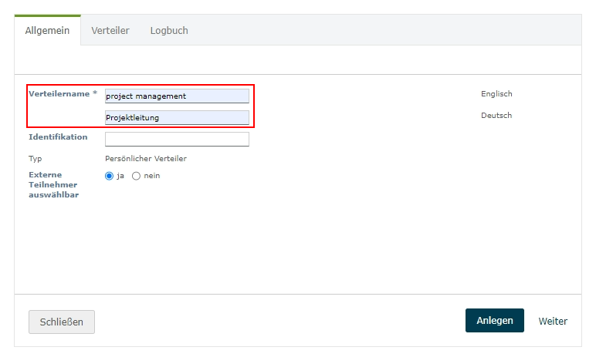The image size is (596, 364).
Task: Open the Logbuch tab
Action: click(x=169, y=30)
